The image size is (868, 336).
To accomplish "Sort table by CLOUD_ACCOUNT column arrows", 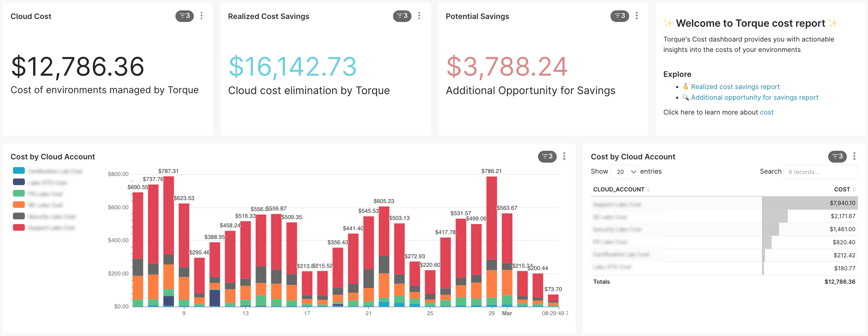I will [x=648, y=190].
